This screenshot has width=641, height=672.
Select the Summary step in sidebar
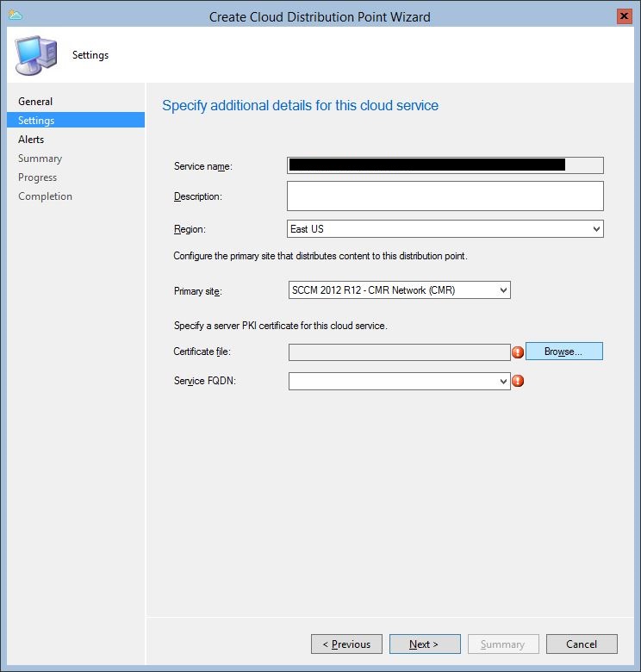pyautogui.click(x=40, y=159)
